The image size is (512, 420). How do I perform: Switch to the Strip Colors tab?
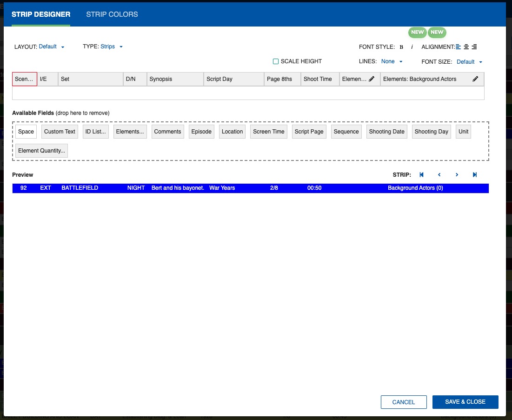point(112,14)
